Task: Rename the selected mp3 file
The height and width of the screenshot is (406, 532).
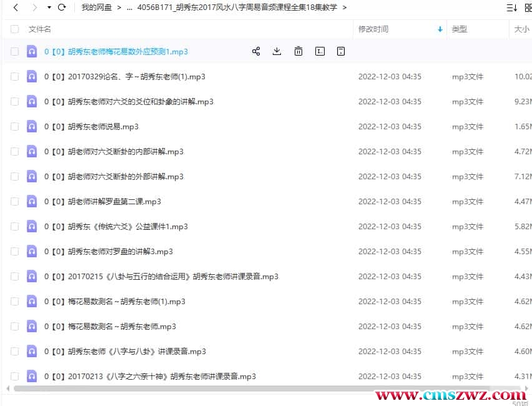Action: tap(320, 51)
